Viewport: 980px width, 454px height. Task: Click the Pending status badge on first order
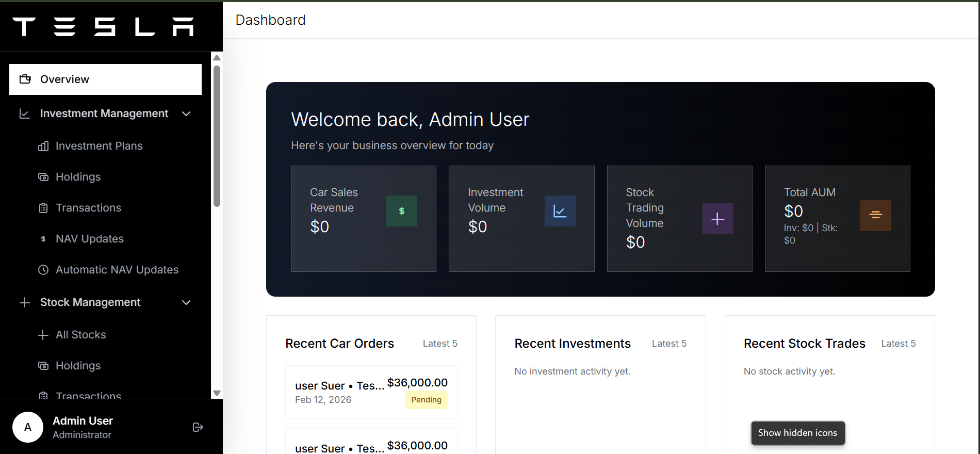coord(427,400)
